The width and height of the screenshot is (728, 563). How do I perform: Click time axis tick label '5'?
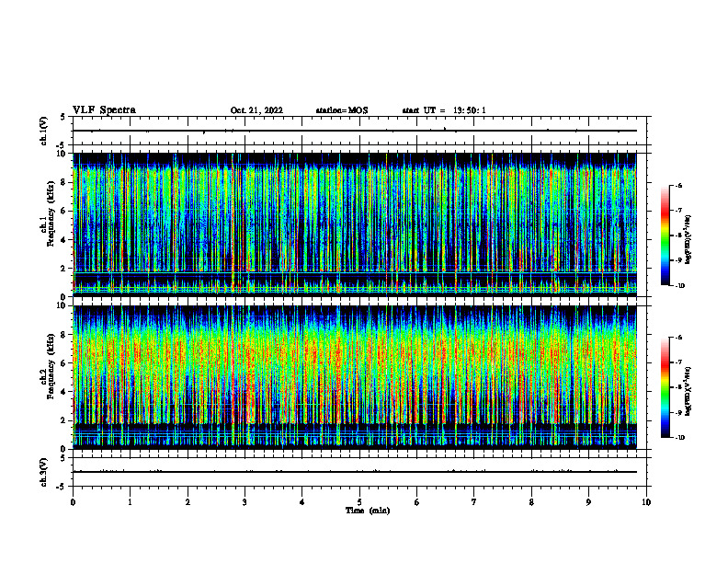pos(359,502)
